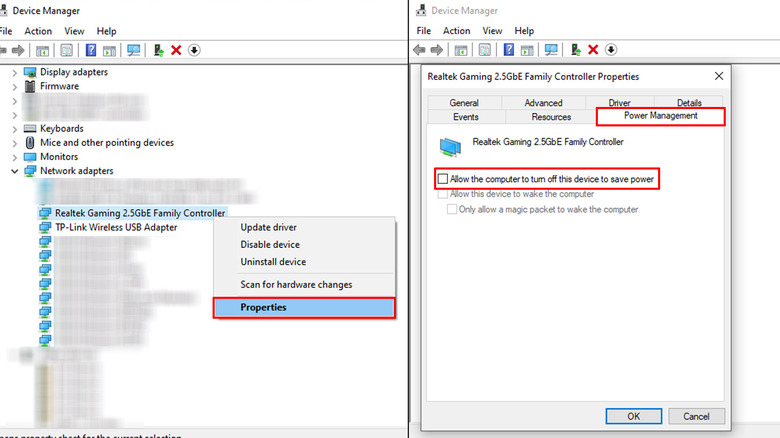Click Monitors category icon
Screen dimensions: 780x438
(x=30, y=157)
